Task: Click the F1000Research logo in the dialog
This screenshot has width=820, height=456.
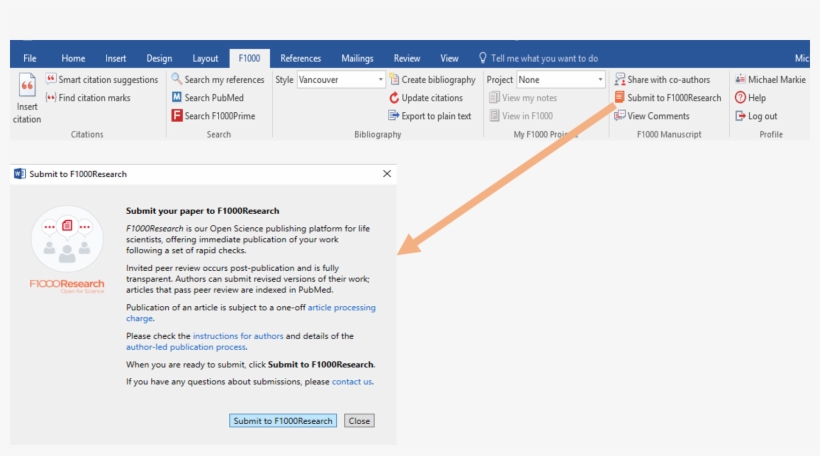Action: [67, 250]
